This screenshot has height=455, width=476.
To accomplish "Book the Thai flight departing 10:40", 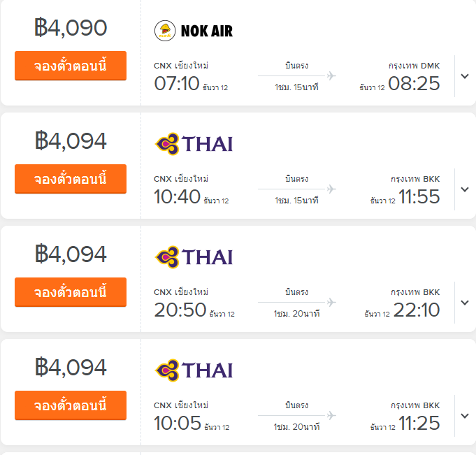I will point(71,180).
